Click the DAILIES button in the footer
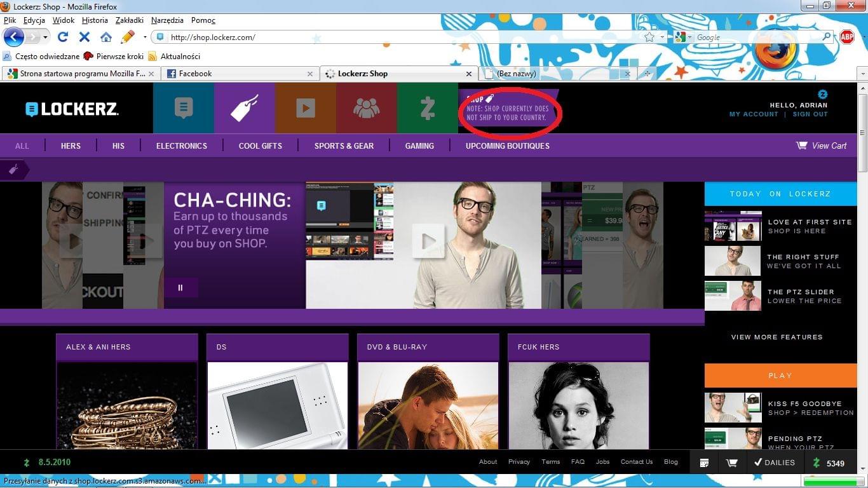Image resolution: width=868 pixels, height=488 pixels. point(774,463)
